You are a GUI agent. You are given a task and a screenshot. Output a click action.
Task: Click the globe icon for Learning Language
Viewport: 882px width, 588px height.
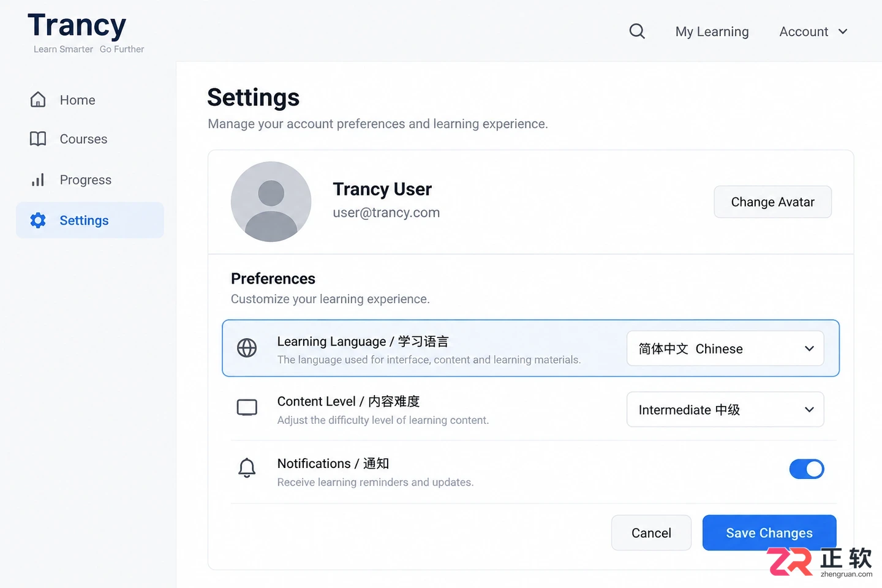[247, 348]
